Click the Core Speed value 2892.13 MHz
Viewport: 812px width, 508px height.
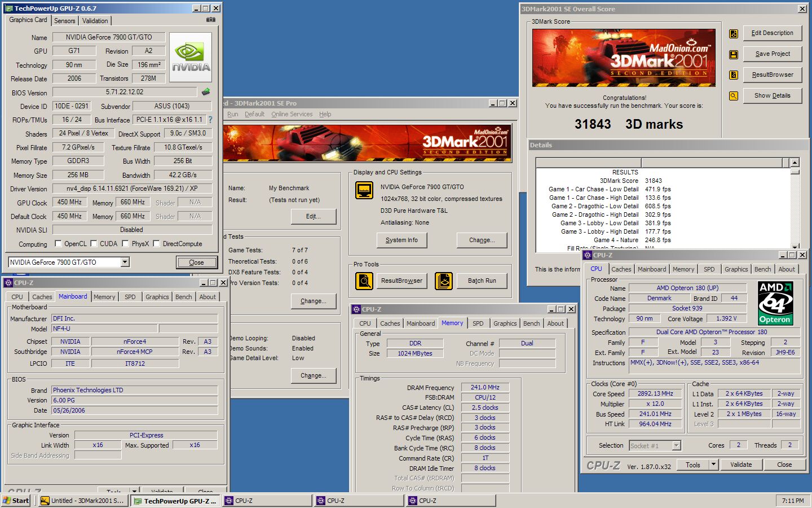click(x=655, y=393)
